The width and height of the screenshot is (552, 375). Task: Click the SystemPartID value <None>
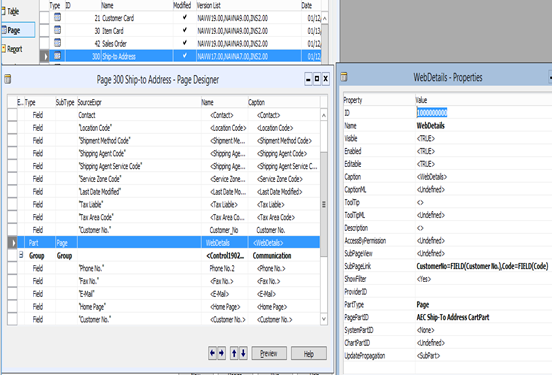(426, 330)
